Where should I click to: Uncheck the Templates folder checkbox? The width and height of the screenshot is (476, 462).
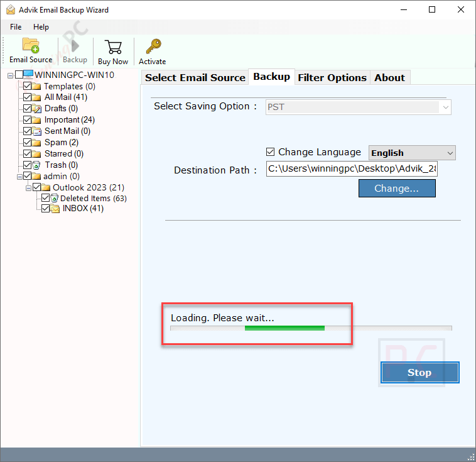point(28,85)
